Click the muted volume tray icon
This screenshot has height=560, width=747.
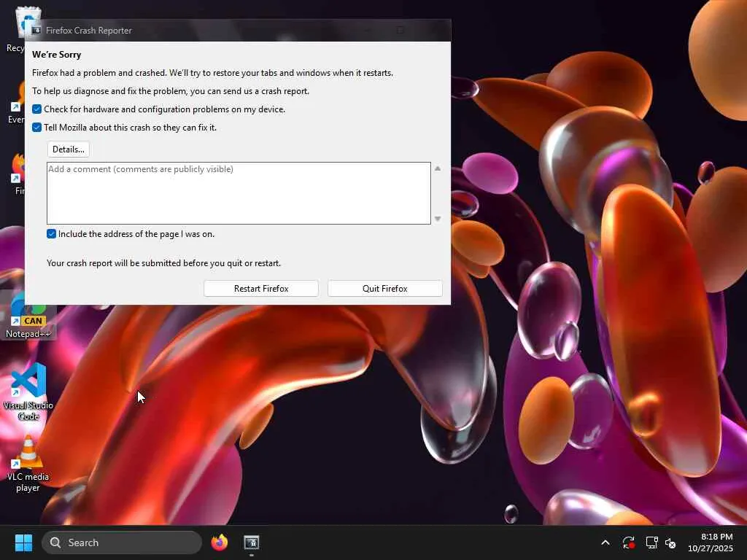(671, 542)
